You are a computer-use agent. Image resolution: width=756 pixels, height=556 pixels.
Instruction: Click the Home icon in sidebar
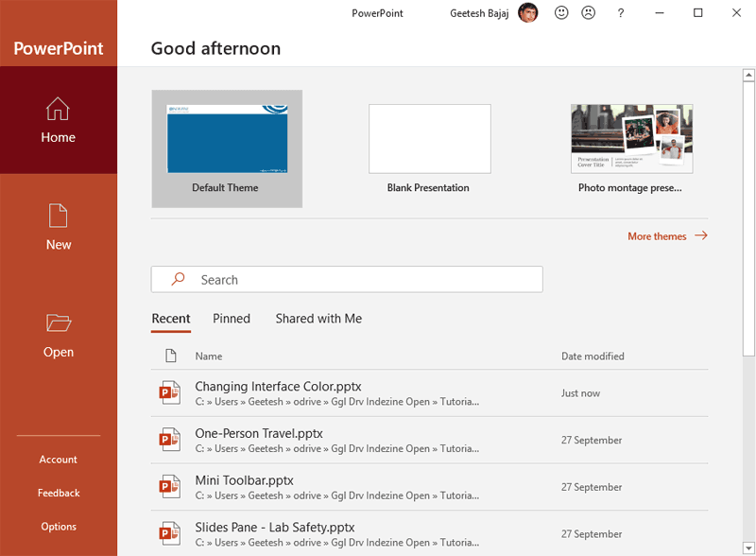click(x=58, y=109)
